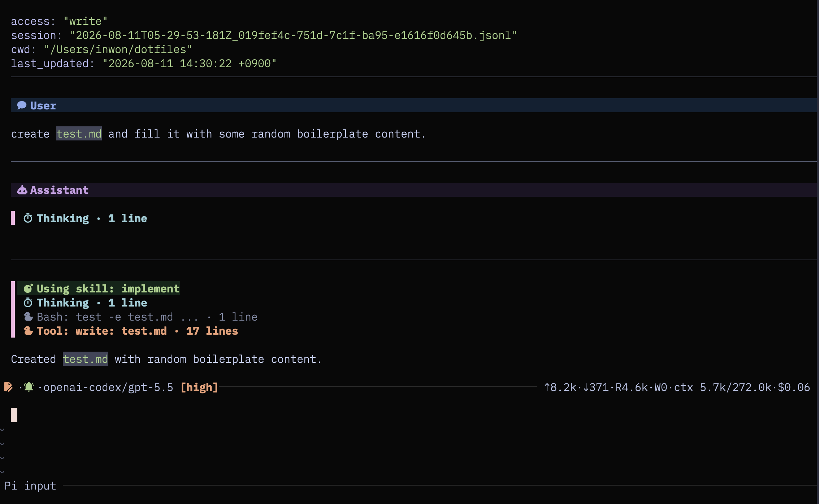This screenshot has width=819, height=504.
Task: Click the Pi input label
Action: [x=30, y=486]
